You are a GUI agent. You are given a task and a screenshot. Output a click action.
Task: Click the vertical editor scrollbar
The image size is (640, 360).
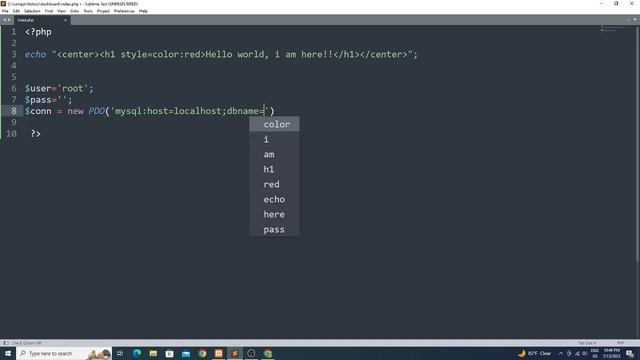pyautogui.click(x=638, y=143)
